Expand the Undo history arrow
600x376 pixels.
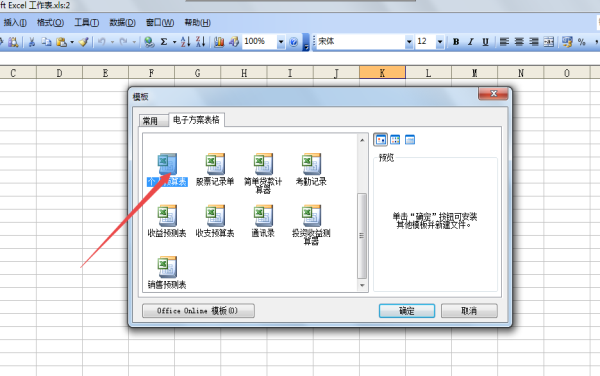[x=112, y=42]
